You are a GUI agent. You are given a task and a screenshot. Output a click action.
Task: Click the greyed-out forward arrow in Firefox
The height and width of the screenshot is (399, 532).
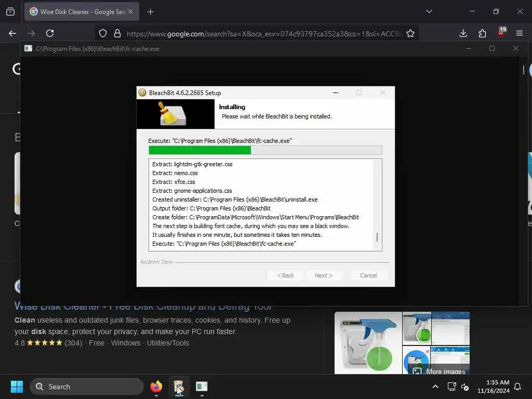tap(31, 33)
